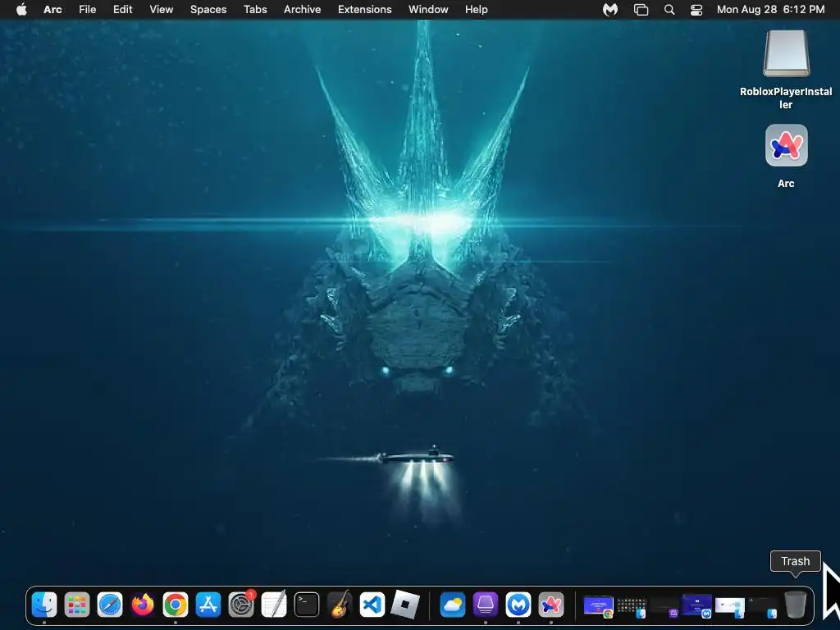Viewport: 840px width, 630px height.
Task: Open TextEdit from the Dock
Action: [274, 605]
